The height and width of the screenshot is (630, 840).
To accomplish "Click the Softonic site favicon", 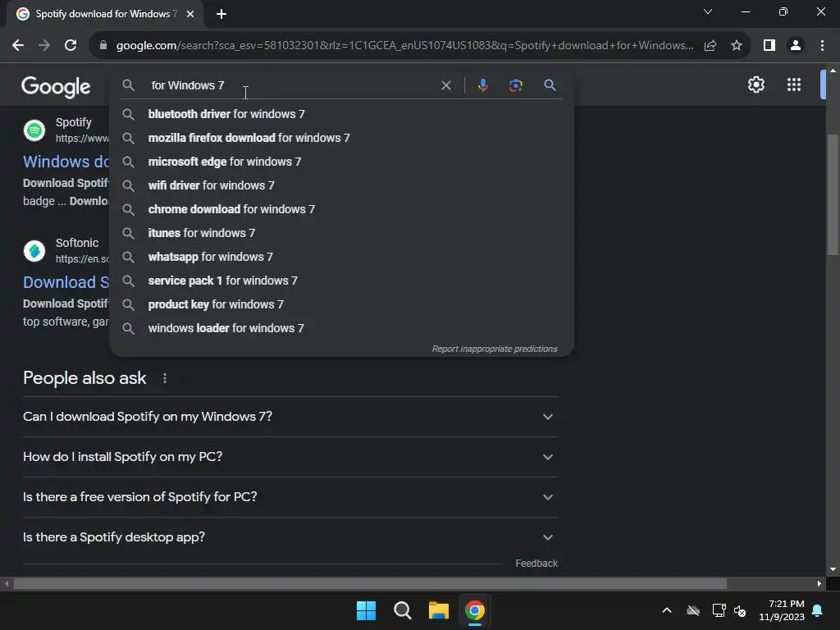I will point(34,251).
